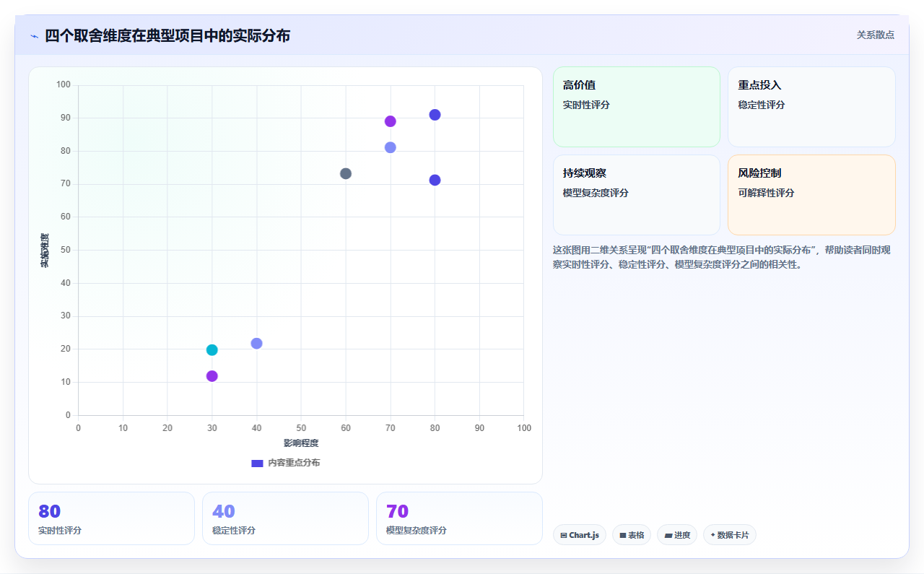
Task: Click the 70 模型复杂度评分 stat card
Action: (x=459, y=518)
